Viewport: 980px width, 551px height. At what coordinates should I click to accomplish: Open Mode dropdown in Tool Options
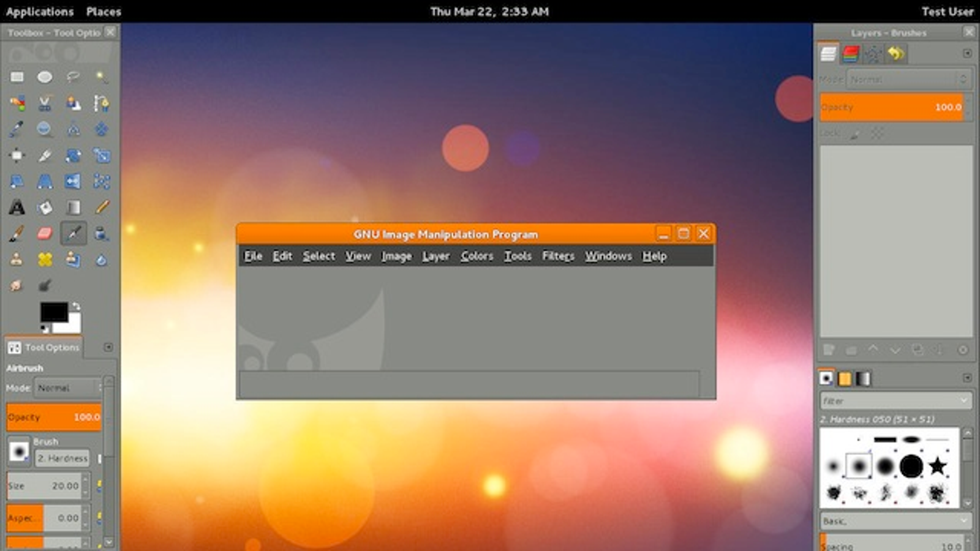[67, 388]
